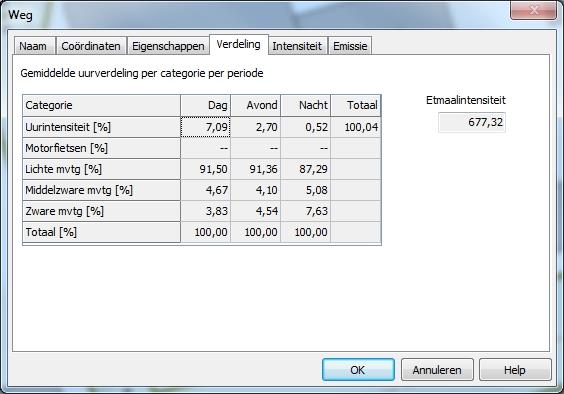
Task: Click the Dag column header
Action: click(x=205, y=105)
